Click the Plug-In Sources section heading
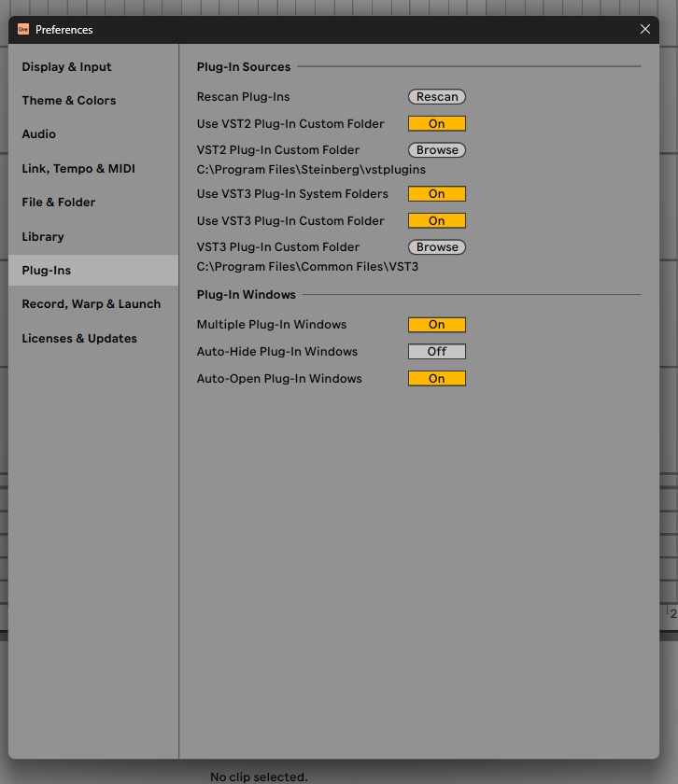The height and width of the screenshot is (784, 678). click(x=243, y=66)
